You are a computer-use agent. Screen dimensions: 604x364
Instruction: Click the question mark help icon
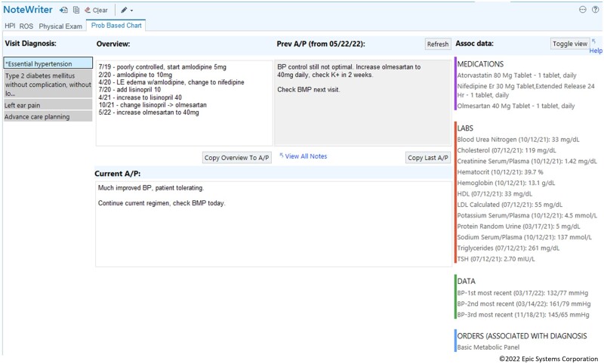click(595, 10)
